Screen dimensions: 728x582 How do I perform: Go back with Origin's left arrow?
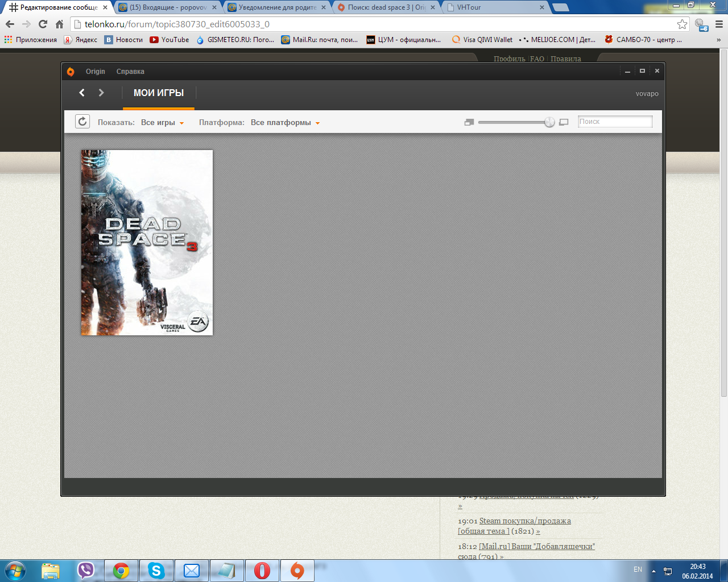[x=82, y=93]
